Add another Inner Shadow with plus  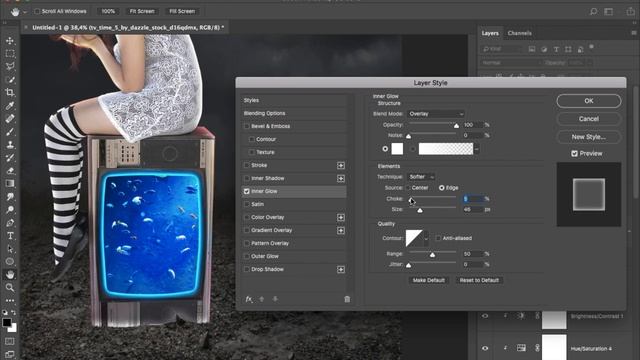[341, 178]
